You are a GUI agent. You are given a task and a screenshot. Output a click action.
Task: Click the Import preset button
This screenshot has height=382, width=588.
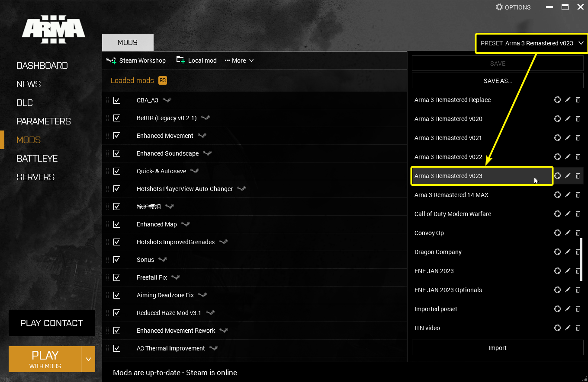tap(498, 348)
